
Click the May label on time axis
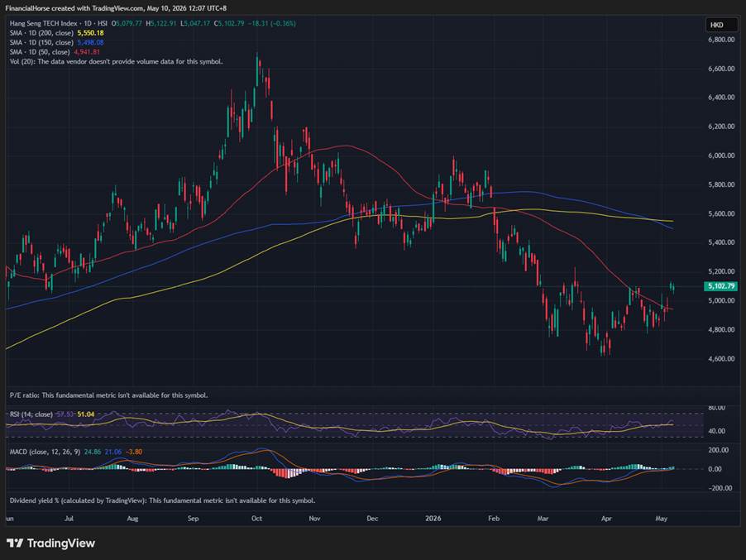[x=661, y=518]
